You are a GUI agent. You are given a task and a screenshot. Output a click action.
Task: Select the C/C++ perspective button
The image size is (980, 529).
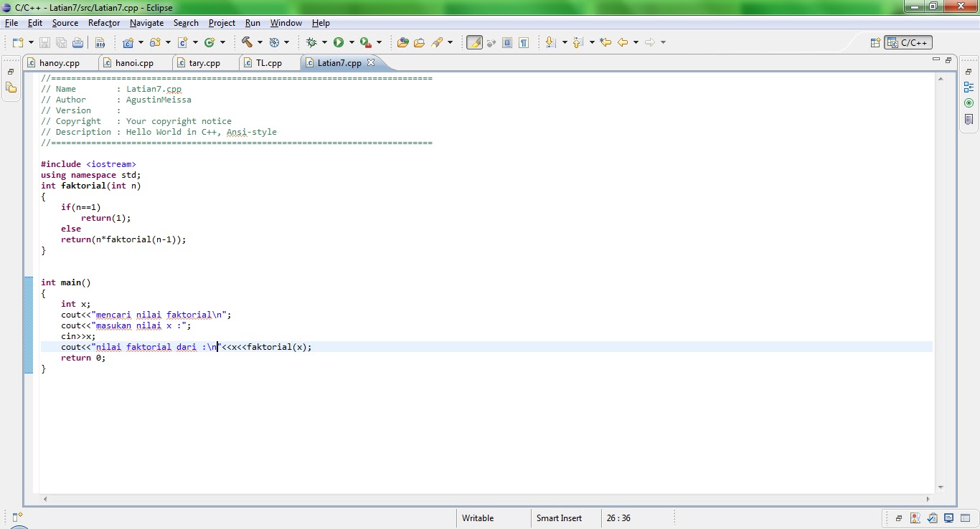[908, 42]
